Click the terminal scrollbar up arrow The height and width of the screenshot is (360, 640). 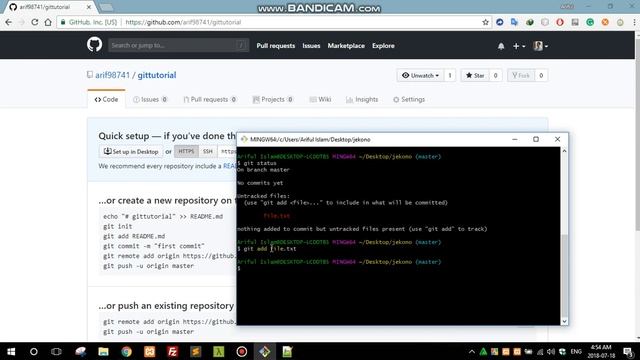pos(564,151)
